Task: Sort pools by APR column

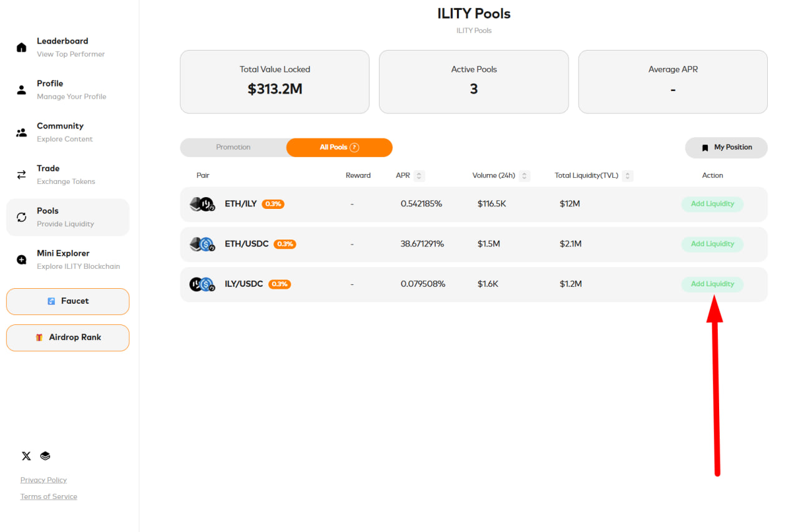Action: click(419, 176)
